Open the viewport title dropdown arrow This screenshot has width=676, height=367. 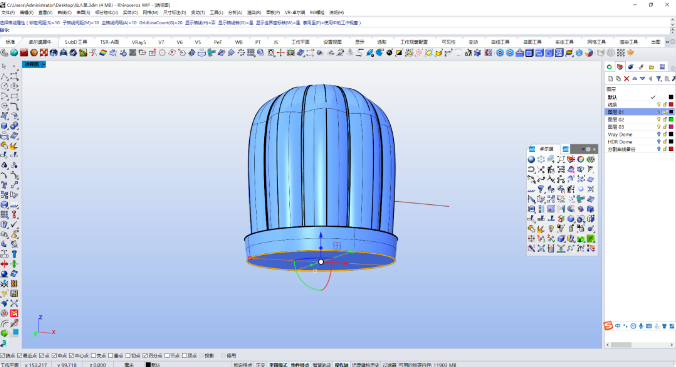(43, 64)
